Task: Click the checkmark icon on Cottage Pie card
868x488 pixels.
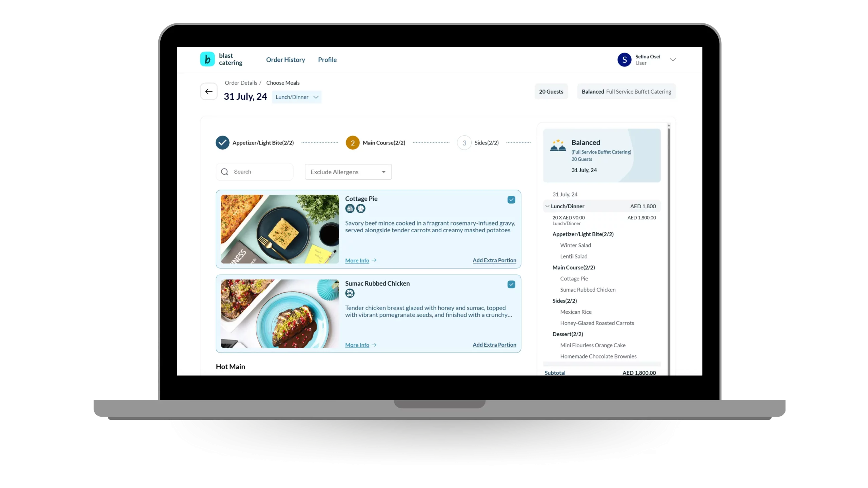Action: pyautogui.click(x=512, y=199)
